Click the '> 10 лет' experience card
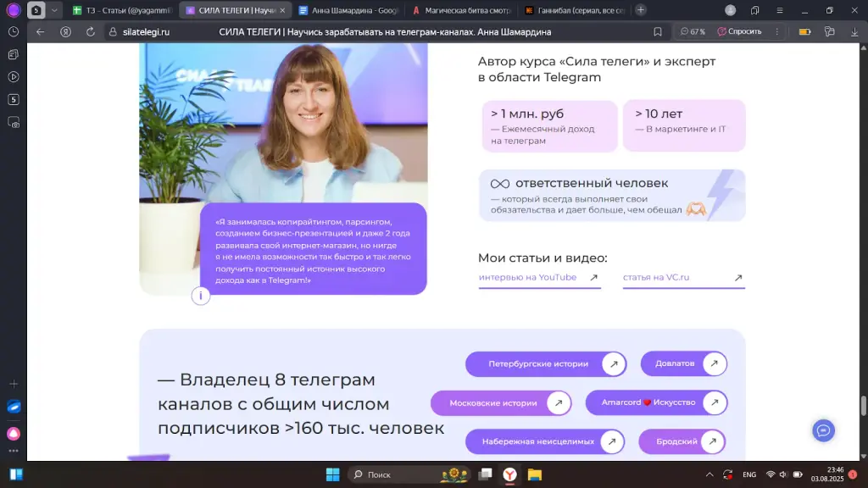 pyautogui.click(x=684, y=125)
